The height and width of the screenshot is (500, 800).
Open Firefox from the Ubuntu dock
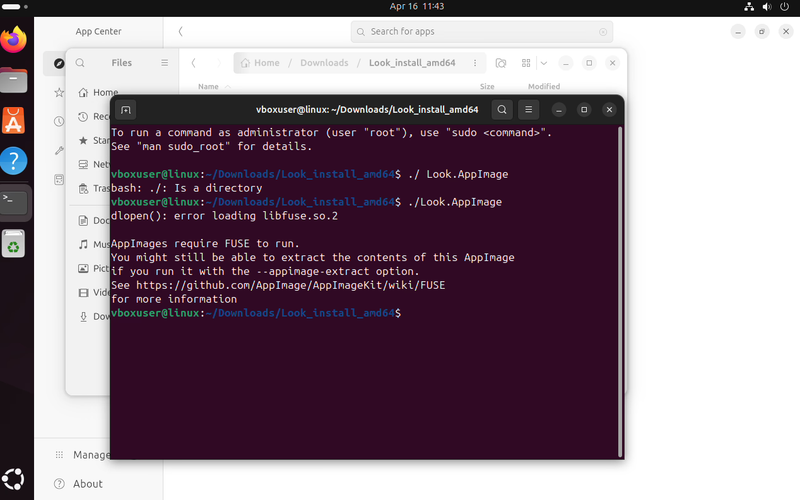click(x=14, y=39)
